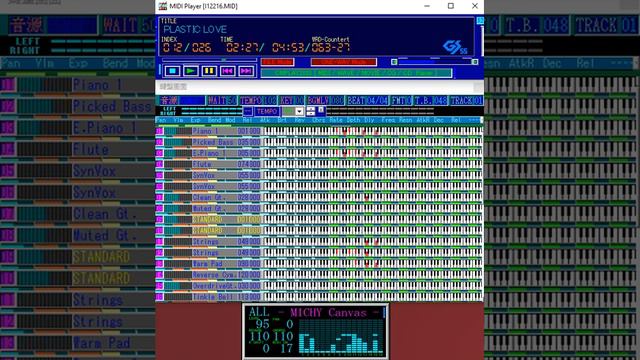Select the Rev column header

pos(300,120)
